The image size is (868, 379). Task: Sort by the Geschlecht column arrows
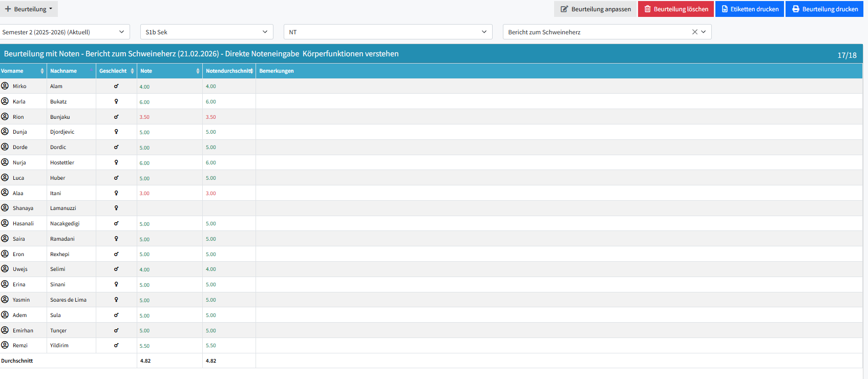[132, 71]
